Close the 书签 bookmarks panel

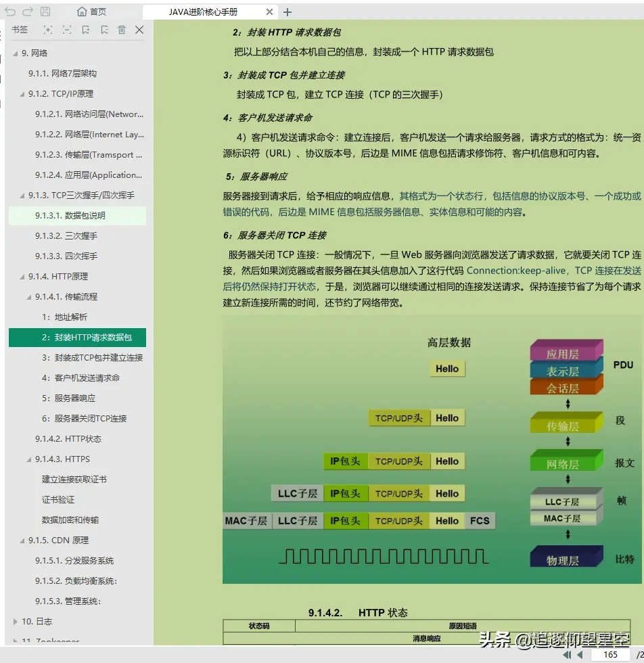click(139, 30)
